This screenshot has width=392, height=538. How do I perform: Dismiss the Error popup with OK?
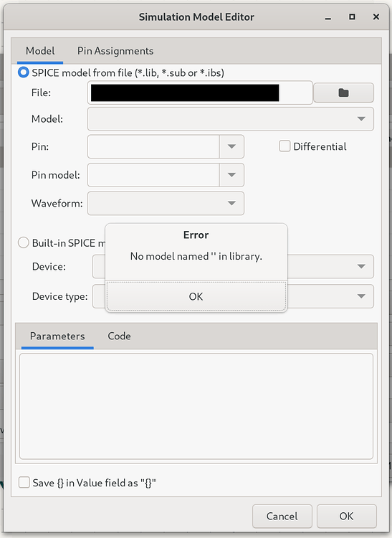pyautogui.click(x=196, y=296)
